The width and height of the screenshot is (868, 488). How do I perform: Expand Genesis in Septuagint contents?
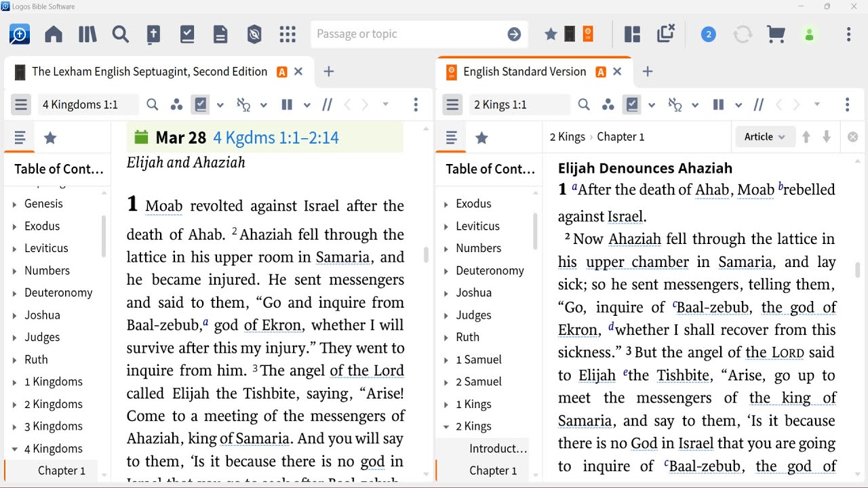(x=15, y=204)
